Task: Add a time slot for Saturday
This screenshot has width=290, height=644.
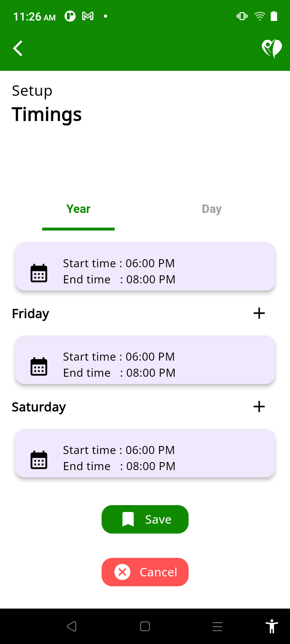Action: 259,407
